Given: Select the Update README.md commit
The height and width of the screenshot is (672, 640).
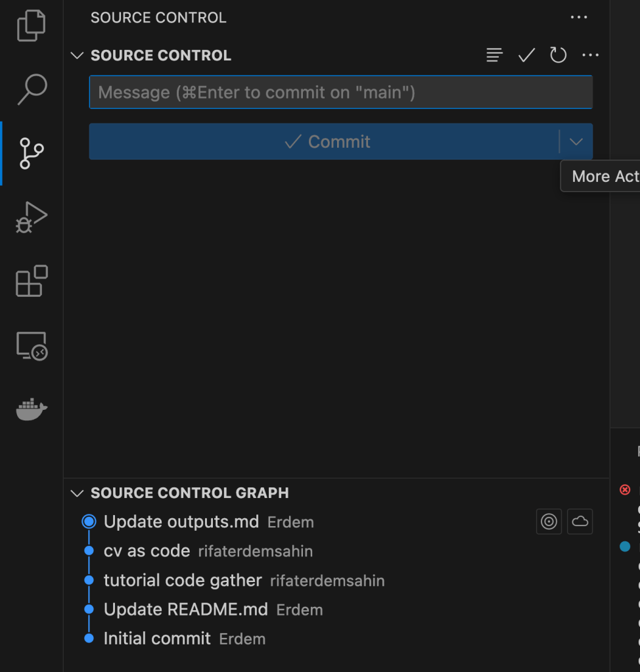Looking at the screenshot, I should point(336,610).
